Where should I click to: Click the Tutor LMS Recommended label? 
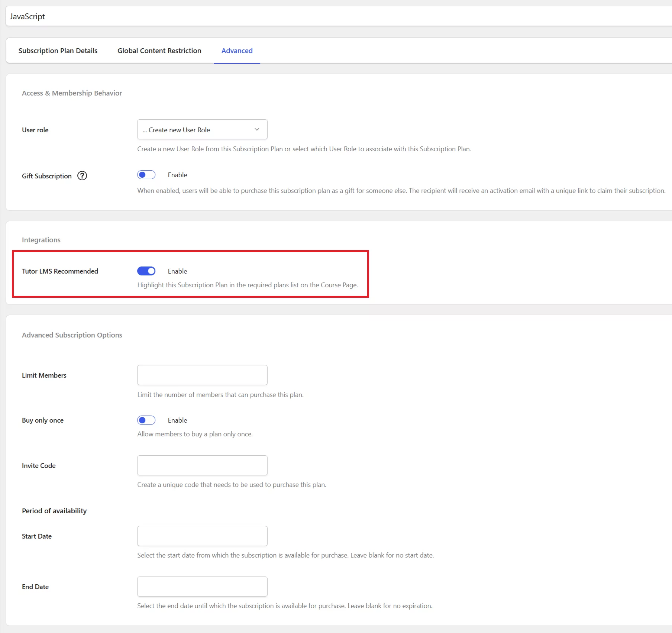point(60,271)
